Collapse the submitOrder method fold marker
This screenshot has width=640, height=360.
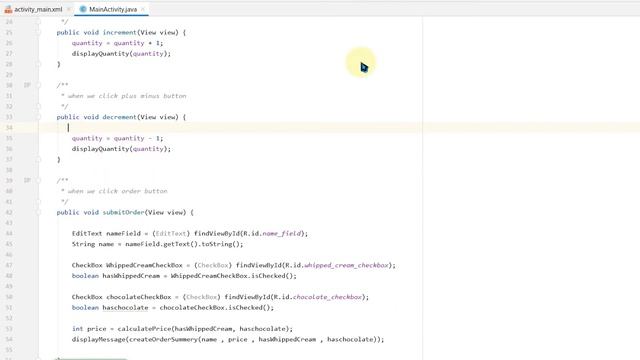pyautogui.click(x=38, y=212)
